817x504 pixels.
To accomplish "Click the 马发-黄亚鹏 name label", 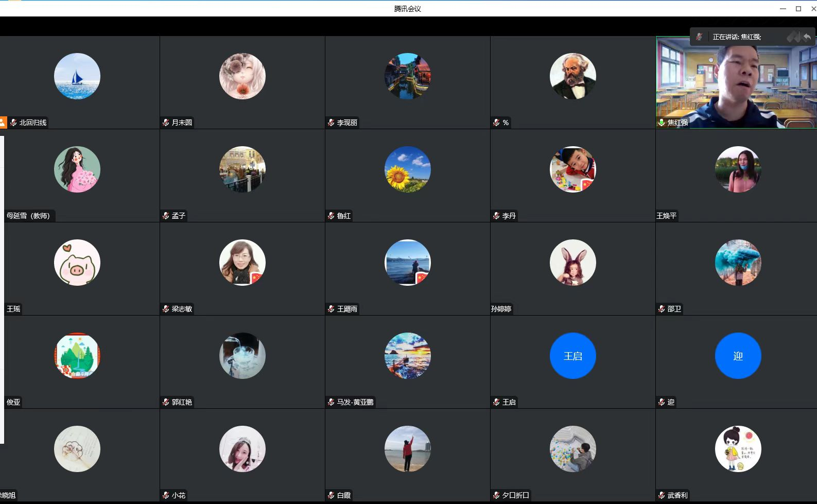I will coord(355,402).
